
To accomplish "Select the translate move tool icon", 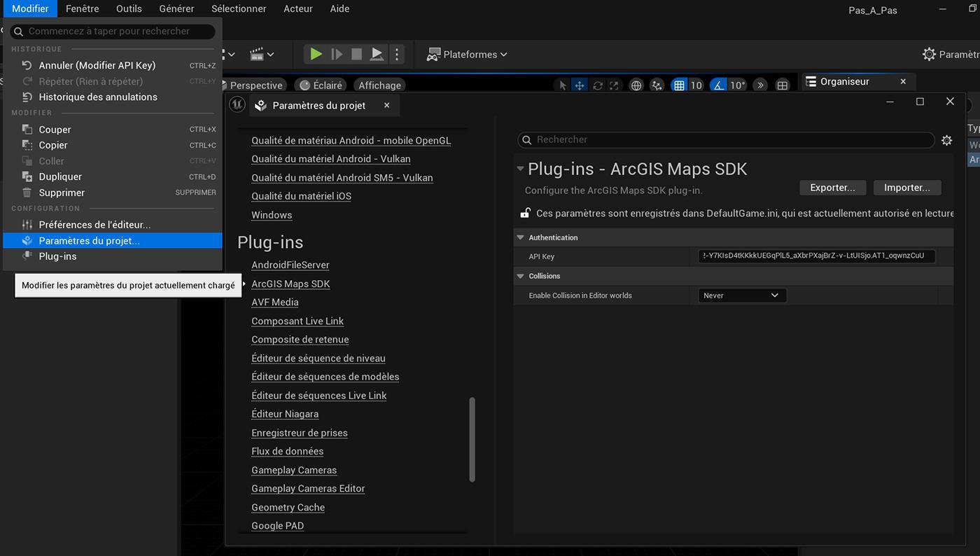I will tap(580, 85).
